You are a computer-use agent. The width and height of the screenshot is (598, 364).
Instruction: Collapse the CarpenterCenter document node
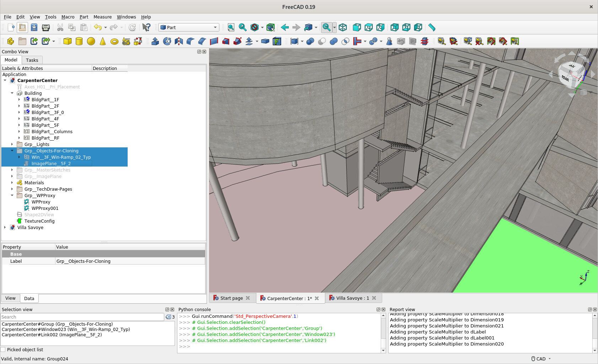(5, 80)
